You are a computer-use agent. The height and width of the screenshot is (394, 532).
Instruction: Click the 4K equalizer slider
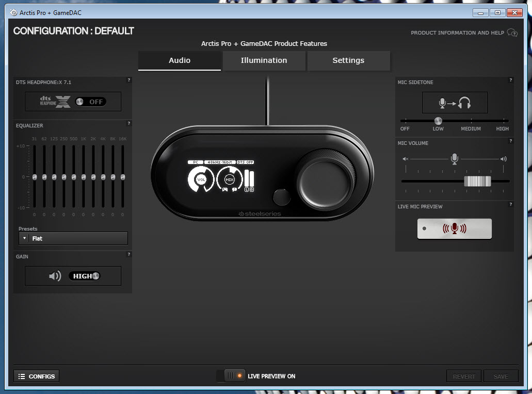pyautogui.click(x=103, y=177)
